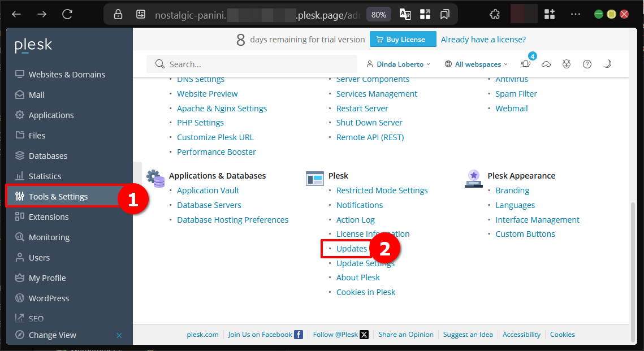The height and width of the screenshot is (351, 644).
Task: Open Mail in sidebar
Action: [29, 95]
